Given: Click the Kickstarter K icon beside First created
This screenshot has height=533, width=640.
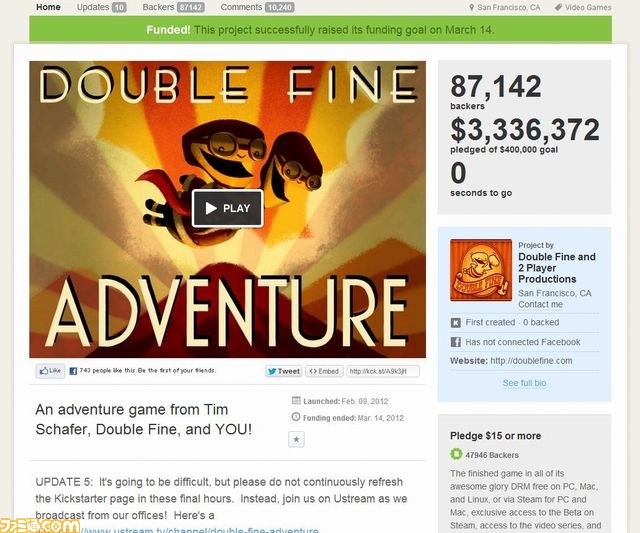Looking at the screenshot, I should click(x=456, y=323).
